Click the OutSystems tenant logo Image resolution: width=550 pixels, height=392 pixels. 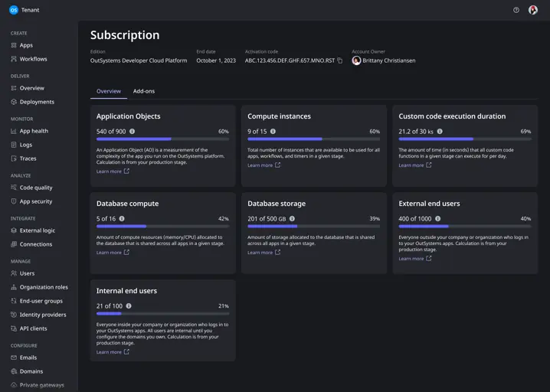pos(13,10)
